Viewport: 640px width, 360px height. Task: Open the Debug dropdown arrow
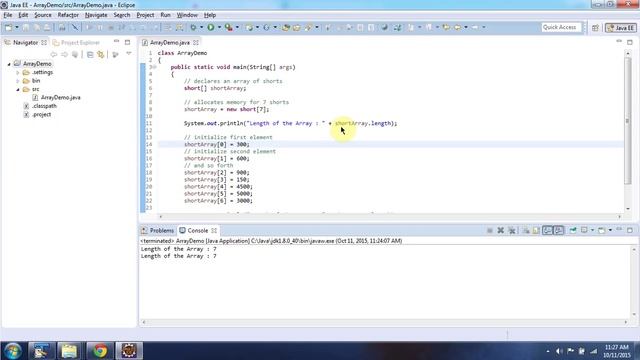click(201, 27)
